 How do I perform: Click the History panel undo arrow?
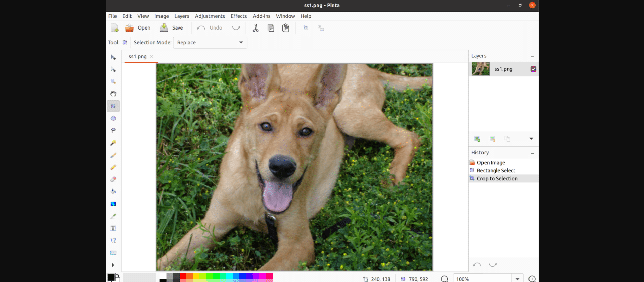[x=477, y=265]
